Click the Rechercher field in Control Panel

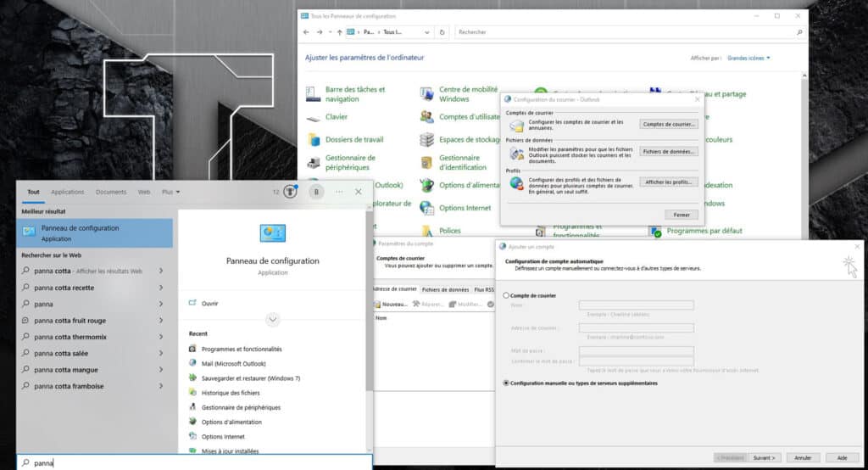pyautogui.click(x=630, y=32)
